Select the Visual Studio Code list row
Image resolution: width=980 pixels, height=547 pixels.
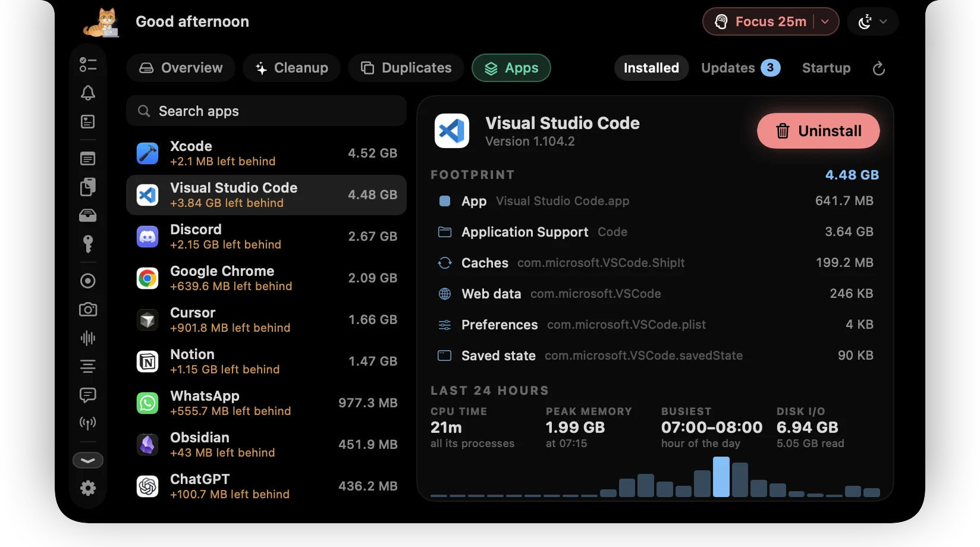point(266,195)
